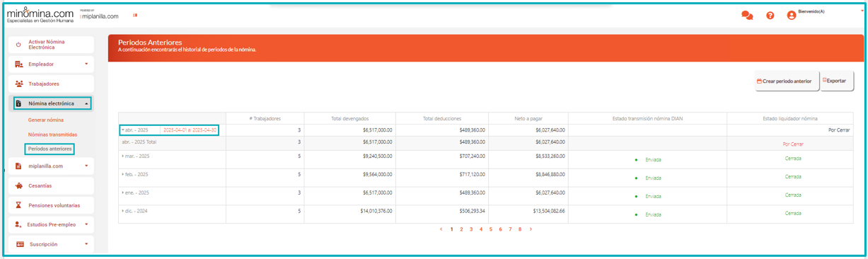Click the Cesantías piggy bank icon

pyautogui.click(x=19, y=185)
